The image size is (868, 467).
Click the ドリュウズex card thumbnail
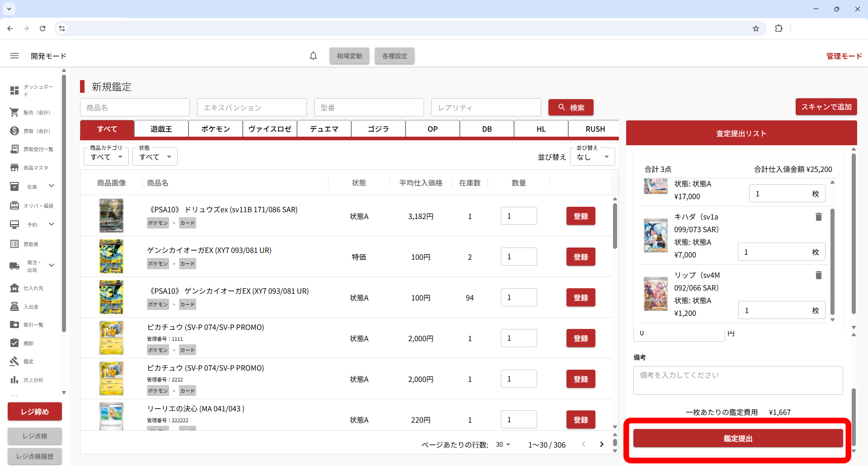click(111, 216)
